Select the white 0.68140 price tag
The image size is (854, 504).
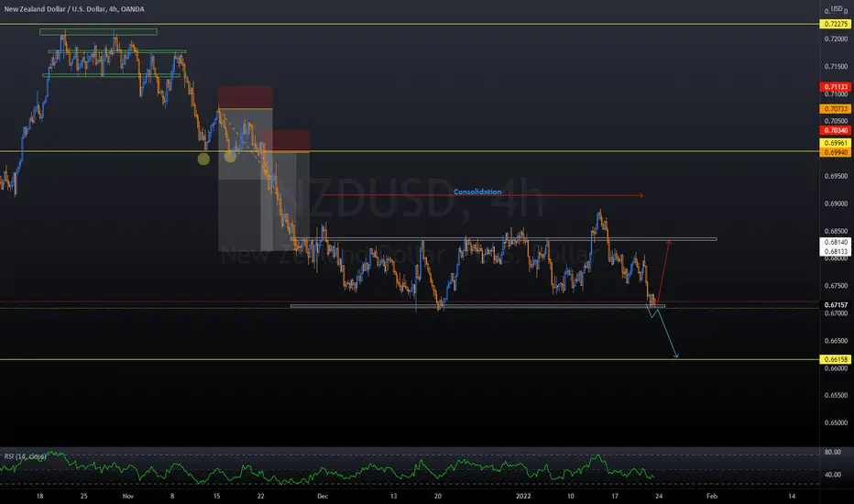tap(836, 242)
